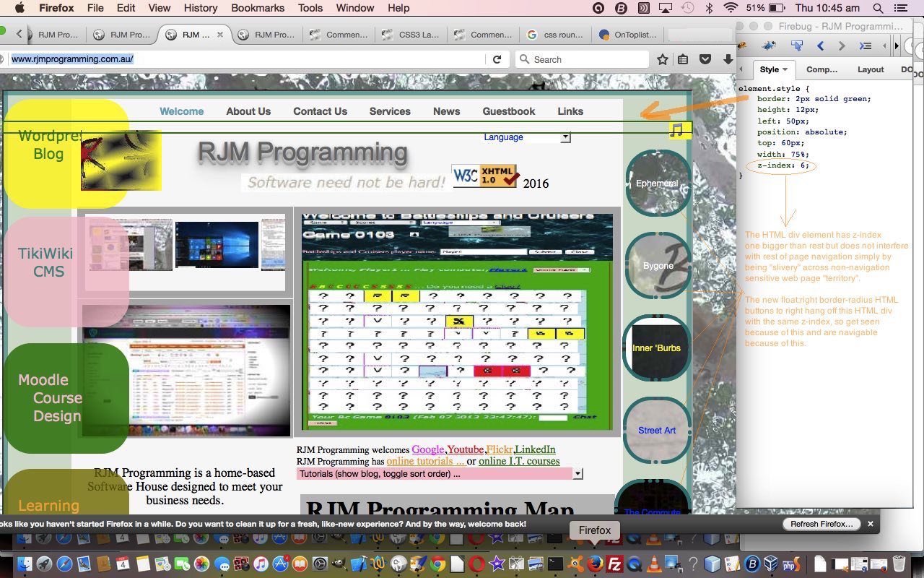Open VLC from the Dock

click(x=654, y=564)
